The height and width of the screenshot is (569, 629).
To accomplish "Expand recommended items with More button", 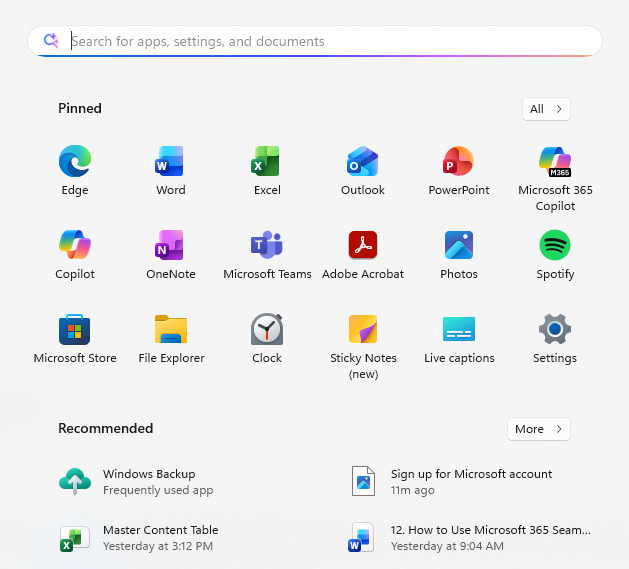I will 539,429.
